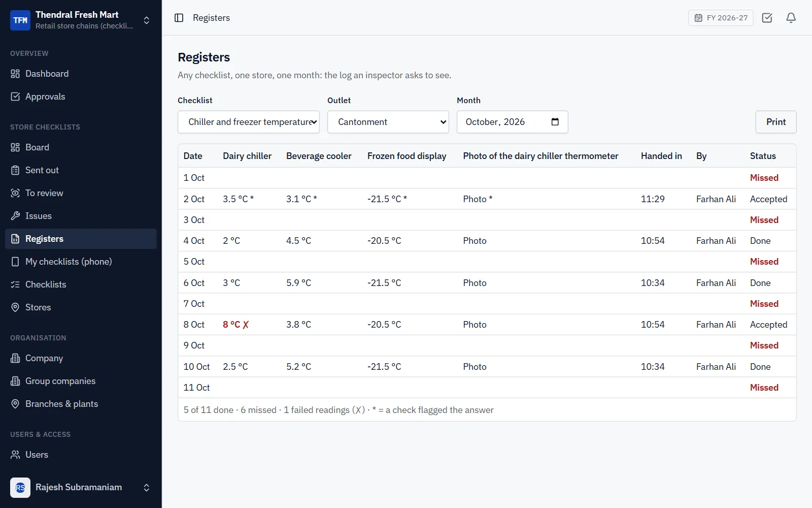Open Issues from the sidebar
Screen dimensions: 812x508
pos(81,216)
